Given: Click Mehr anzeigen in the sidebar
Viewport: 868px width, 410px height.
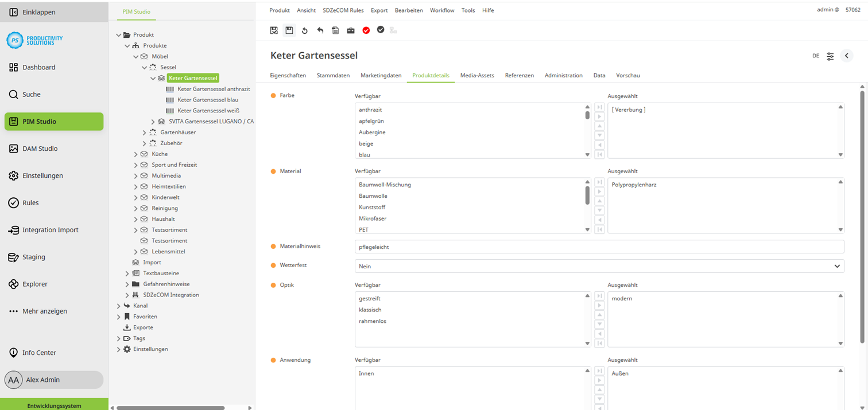Looking at the screenshot, I should click(x=44, y=311).
